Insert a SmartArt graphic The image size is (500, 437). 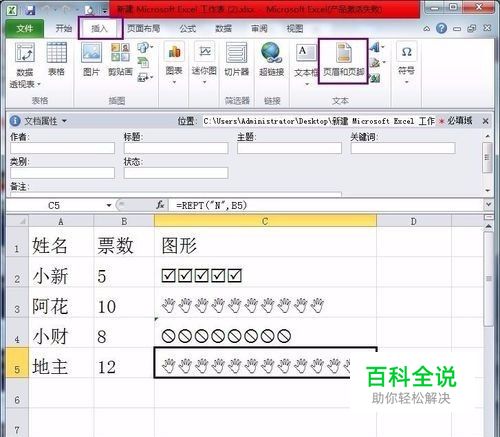tap(143, 62)
